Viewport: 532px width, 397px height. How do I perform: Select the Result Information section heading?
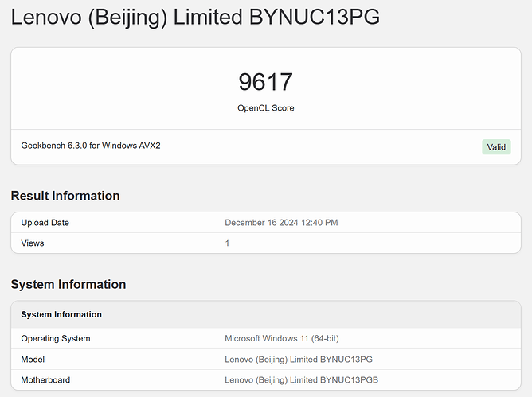pos(65,196)
